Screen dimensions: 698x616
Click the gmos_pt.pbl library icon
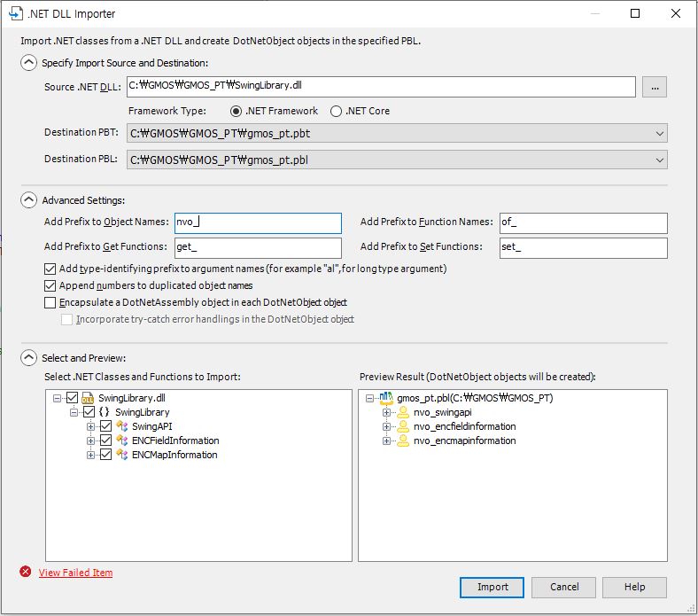[x=386, y=398]
